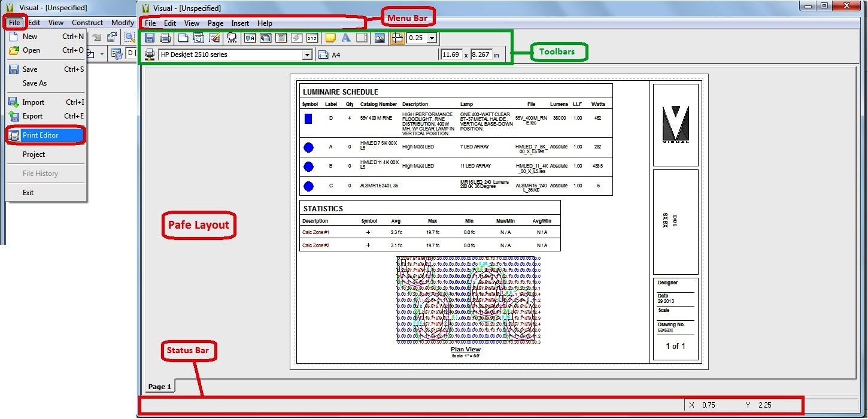Create a new page with the blank page icon
The height and width of the screenshot is (419, 868).
(183, 38)
